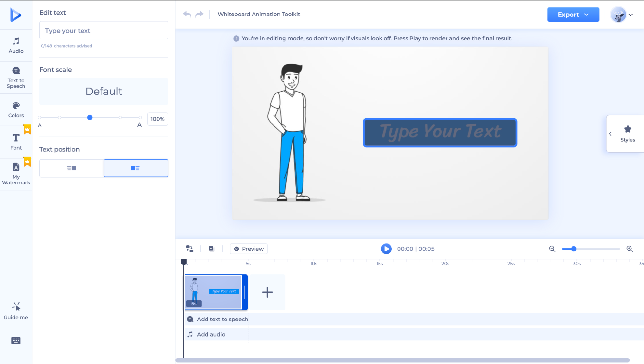Click the duplicate scene icon in timeline toolbar

click(211, 249)
